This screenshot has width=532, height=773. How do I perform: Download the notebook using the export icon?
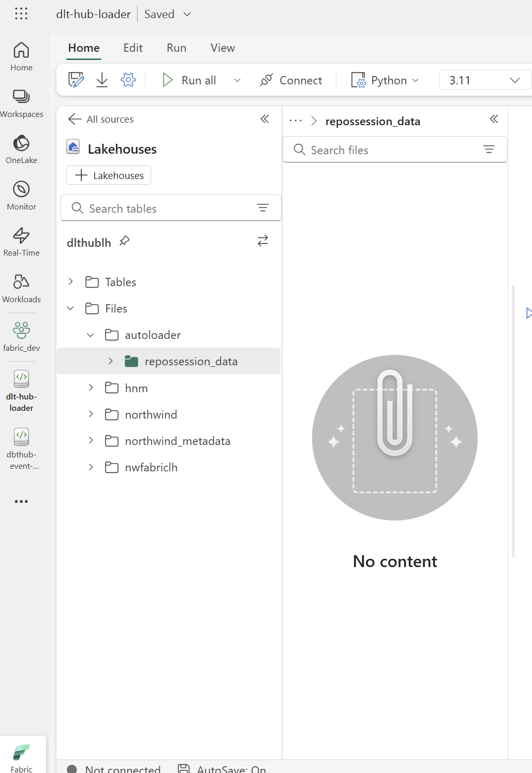click(x=101, y=80)
